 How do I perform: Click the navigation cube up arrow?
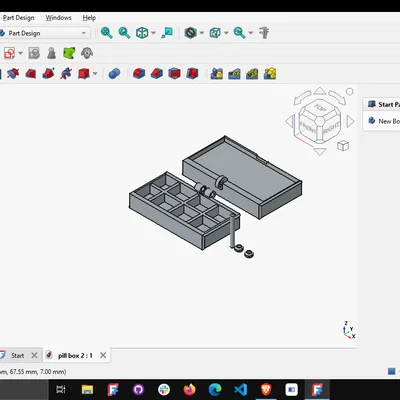(320, 91)
